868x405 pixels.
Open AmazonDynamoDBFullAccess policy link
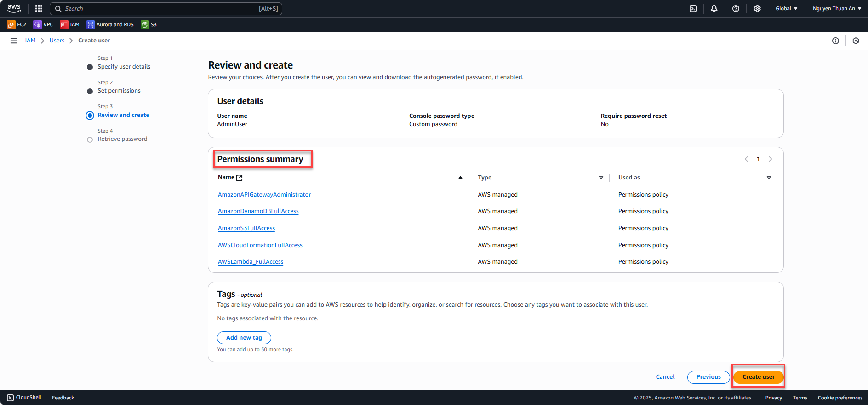[258, 211]
